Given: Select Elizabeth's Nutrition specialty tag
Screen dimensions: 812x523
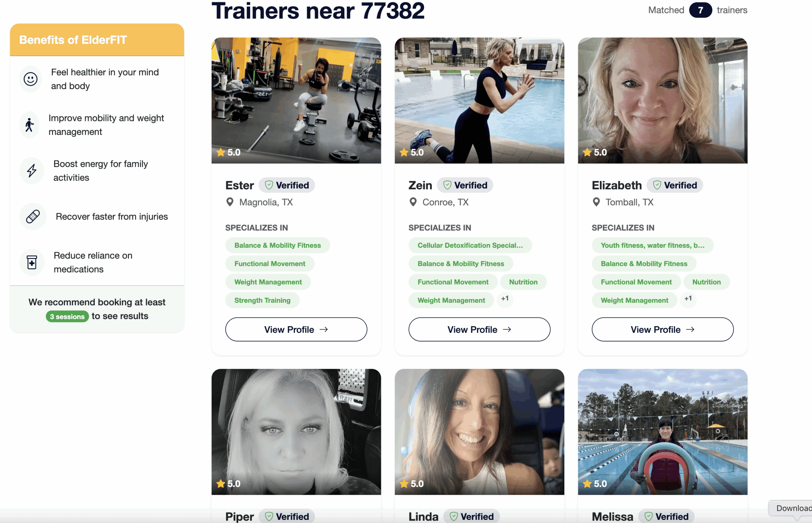Looking at the screenshot, I should 706,282.
